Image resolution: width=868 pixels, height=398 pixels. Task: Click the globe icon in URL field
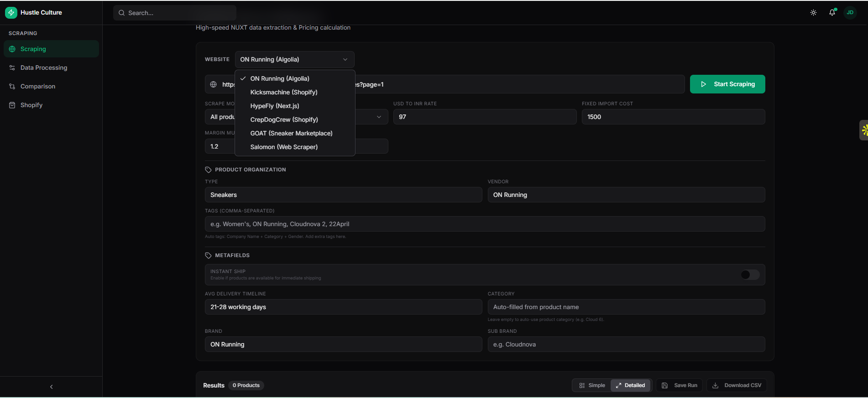coord(213,84)
